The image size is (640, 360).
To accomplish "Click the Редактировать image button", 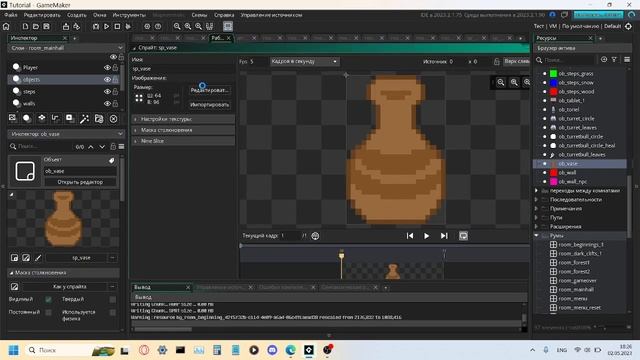I will point(209,90).
